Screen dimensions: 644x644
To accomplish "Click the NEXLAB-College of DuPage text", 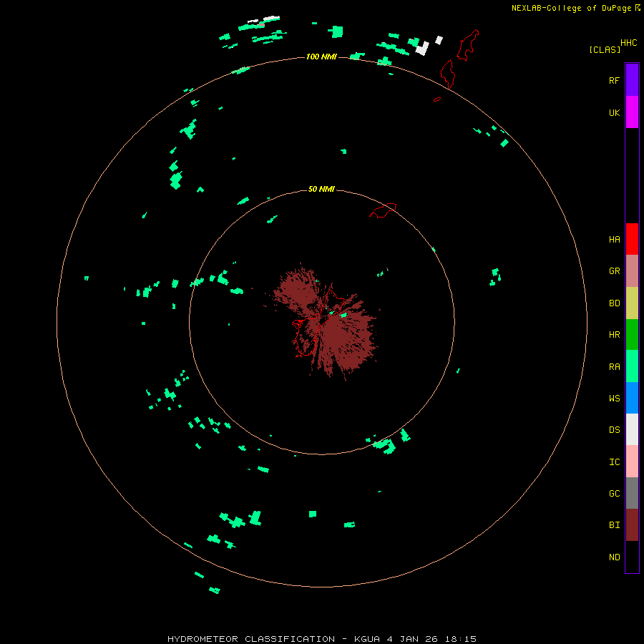I will 572,8.
